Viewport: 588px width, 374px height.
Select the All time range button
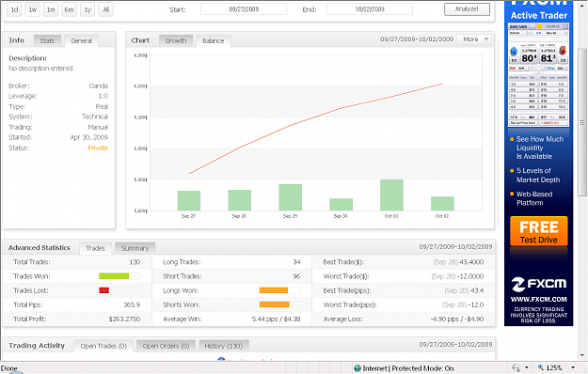(x=105, y=9)
